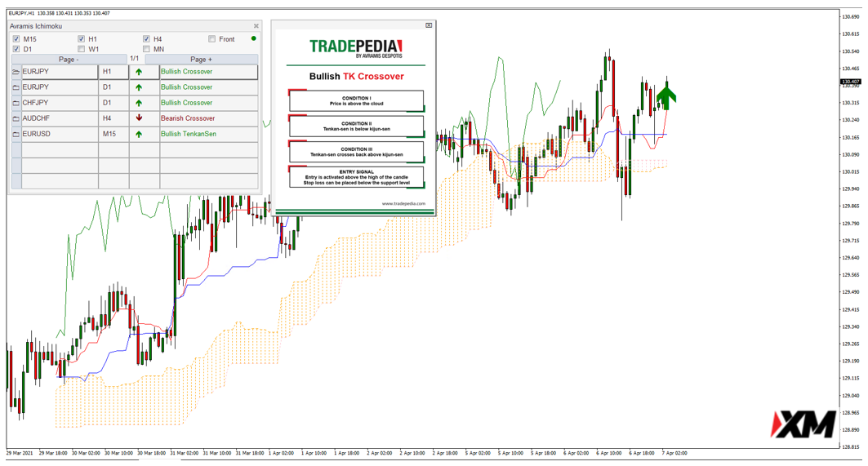Click the 1/1 page indicator

[135, 59]
